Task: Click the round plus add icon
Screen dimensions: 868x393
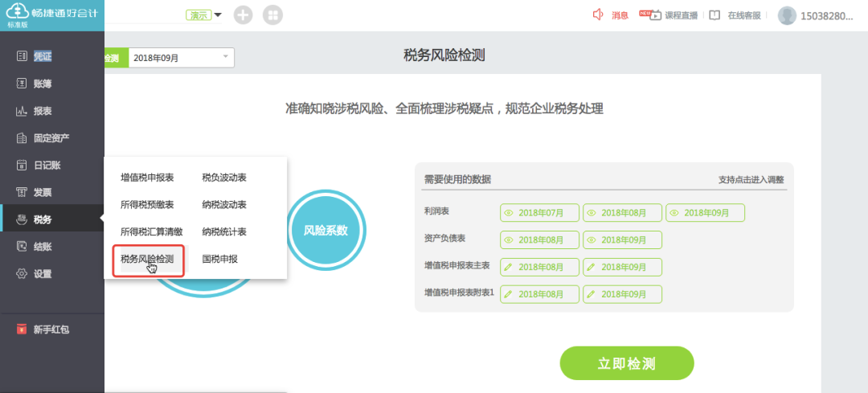Action: point(244,15)
